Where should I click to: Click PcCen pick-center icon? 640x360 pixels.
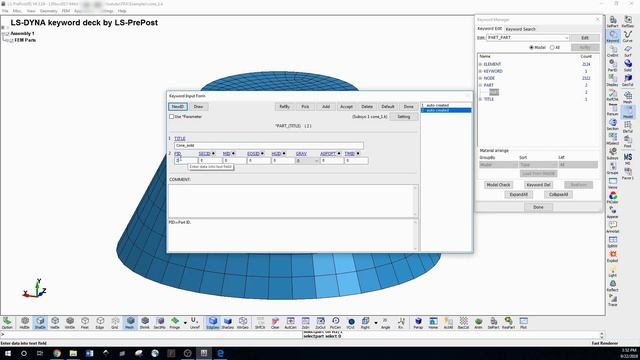336,322
